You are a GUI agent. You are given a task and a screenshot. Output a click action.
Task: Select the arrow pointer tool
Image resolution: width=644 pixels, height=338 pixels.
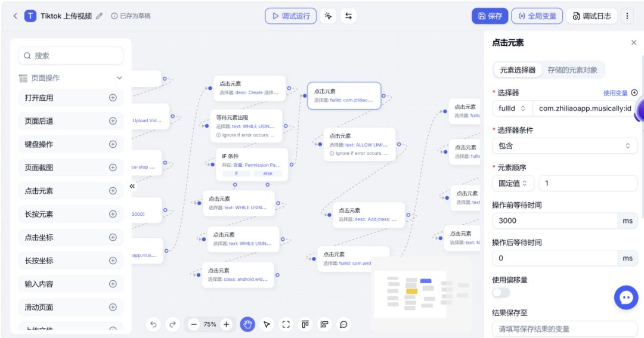(x=267, y=324)
